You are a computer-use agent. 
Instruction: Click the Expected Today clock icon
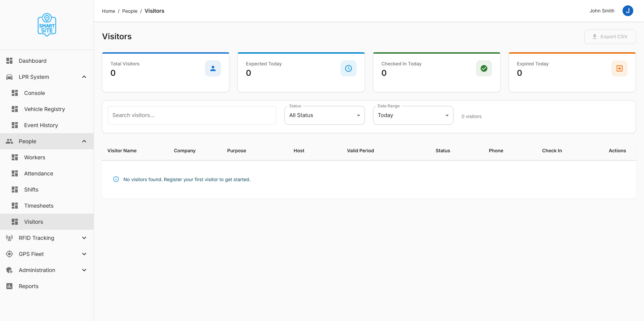point(348,68)
